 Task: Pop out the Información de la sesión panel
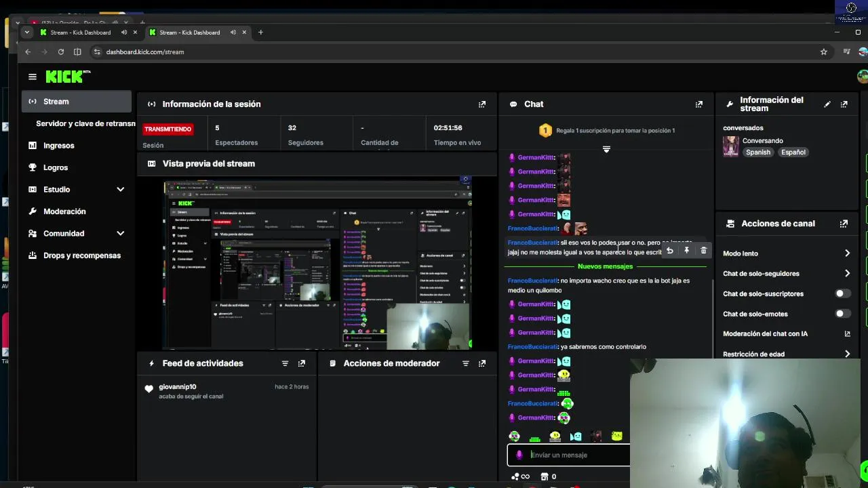tap(482, 104)
